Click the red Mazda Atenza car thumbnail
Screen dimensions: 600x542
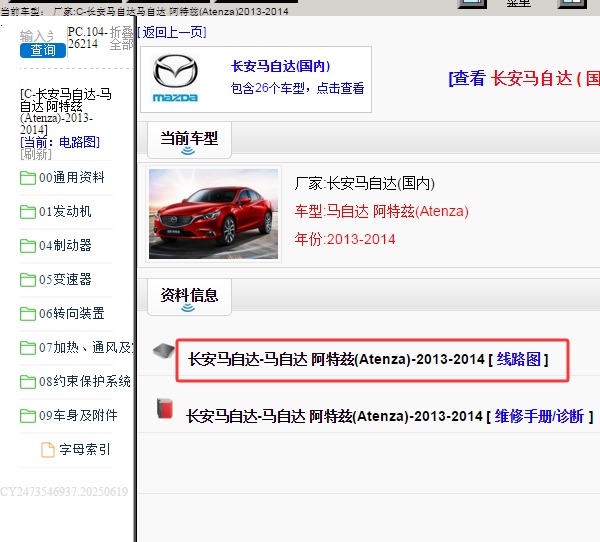pos(214,214)
